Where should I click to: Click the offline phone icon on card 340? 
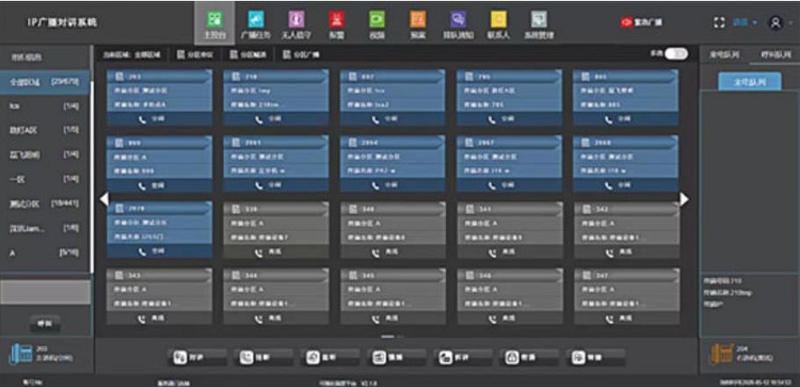coord(377,252)
